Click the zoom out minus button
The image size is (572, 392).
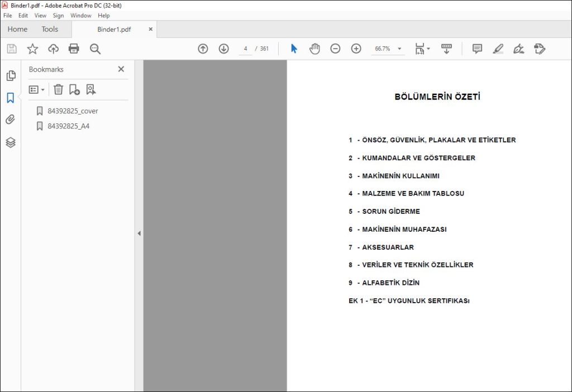pos(335,49)
